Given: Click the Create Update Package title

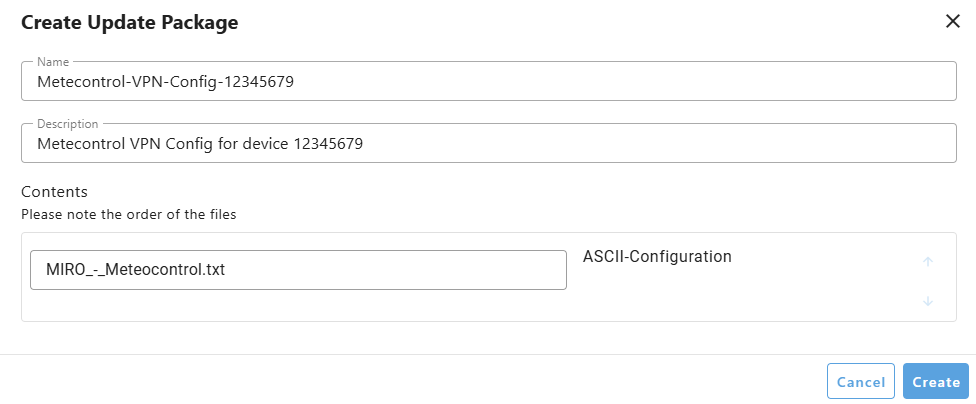Looking at the screenshot, I should 129,22.
